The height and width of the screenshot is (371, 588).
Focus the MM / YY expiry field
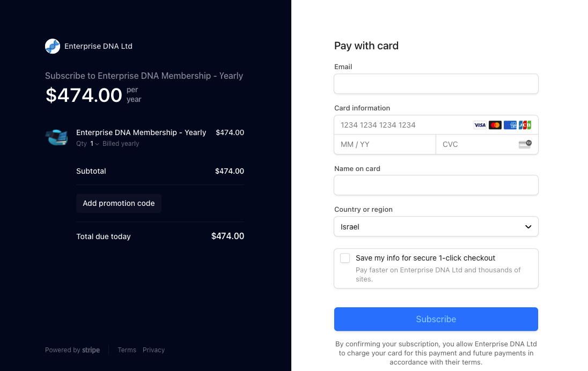385,144
